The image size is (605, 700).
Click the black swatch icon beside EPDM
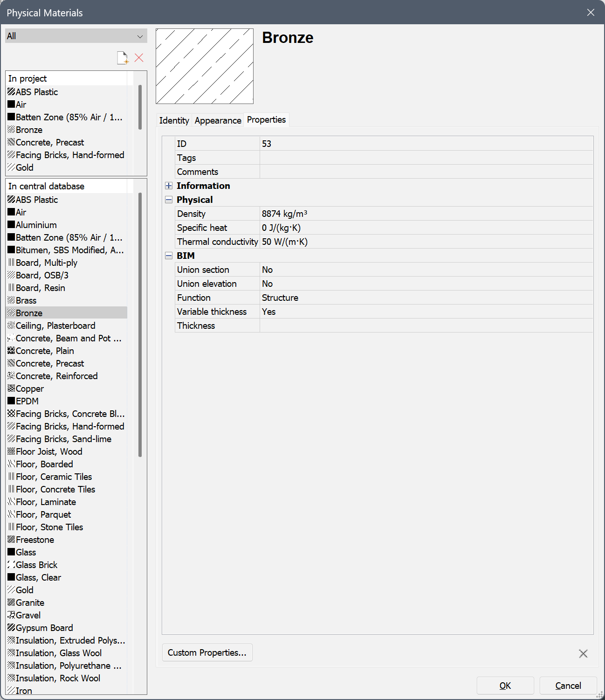[11, 401]
